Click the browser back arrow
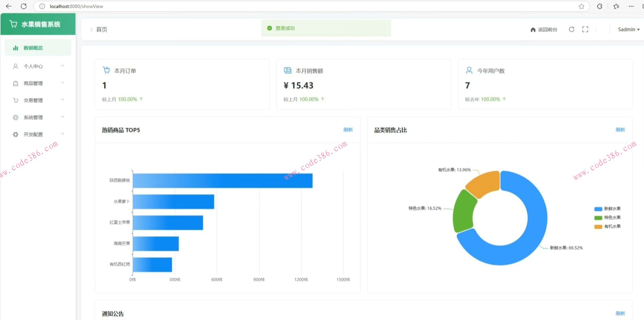 (x=9, y=6)
